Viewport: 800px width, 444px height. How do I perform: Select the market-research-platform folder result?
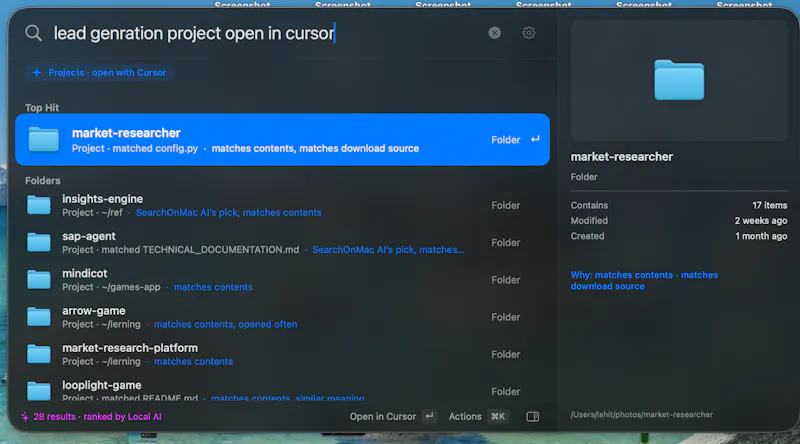click(282, 354)
